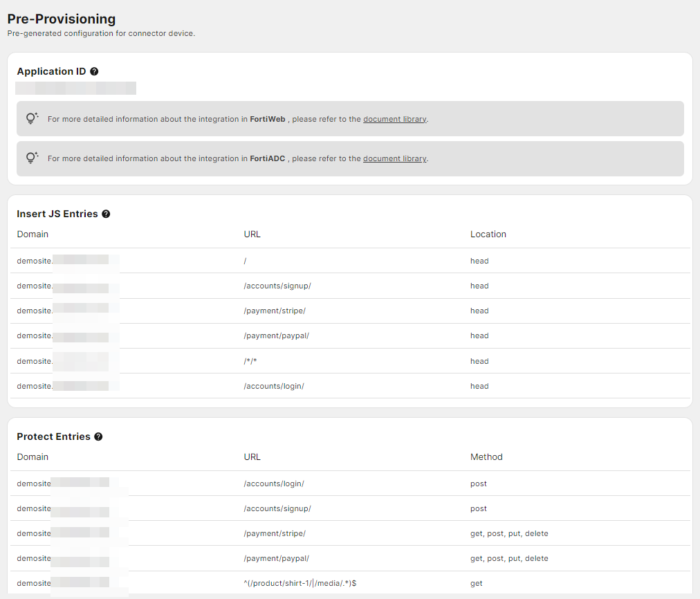Screen dimensions: 700x599
Task: Click the lightbulb icon in the FortiADC tip
Action: [x=32, y=158]
